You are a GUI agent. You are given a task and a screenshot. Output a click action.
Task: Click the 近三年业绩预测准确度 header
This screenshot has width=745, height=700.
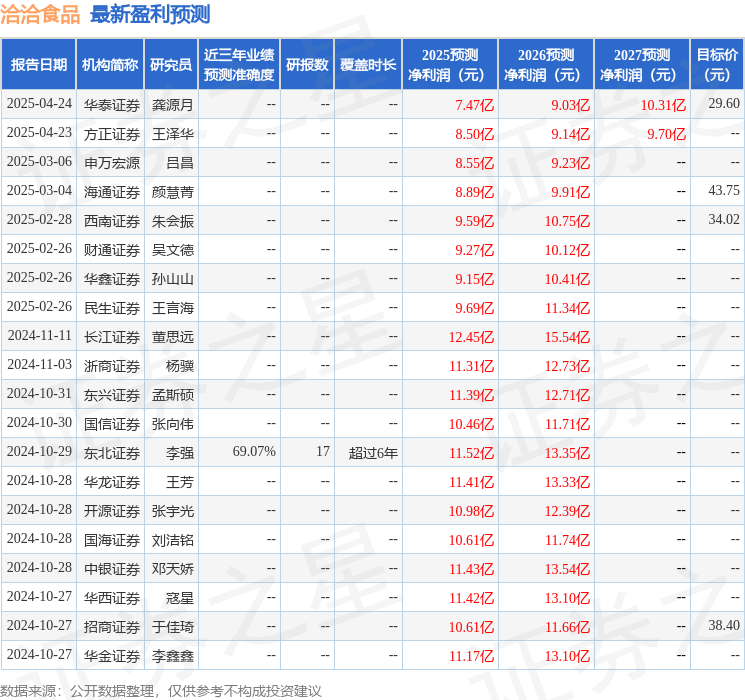239,65
